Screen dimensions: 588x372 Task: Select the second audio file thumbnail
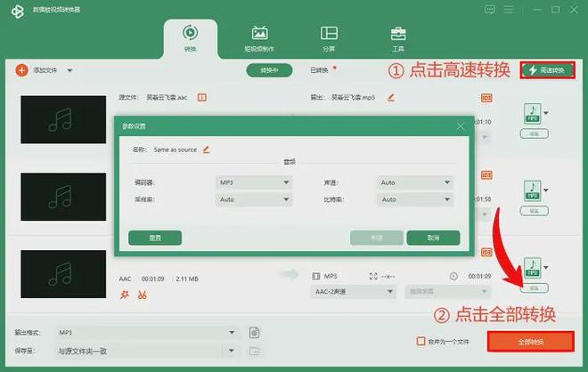63,197
